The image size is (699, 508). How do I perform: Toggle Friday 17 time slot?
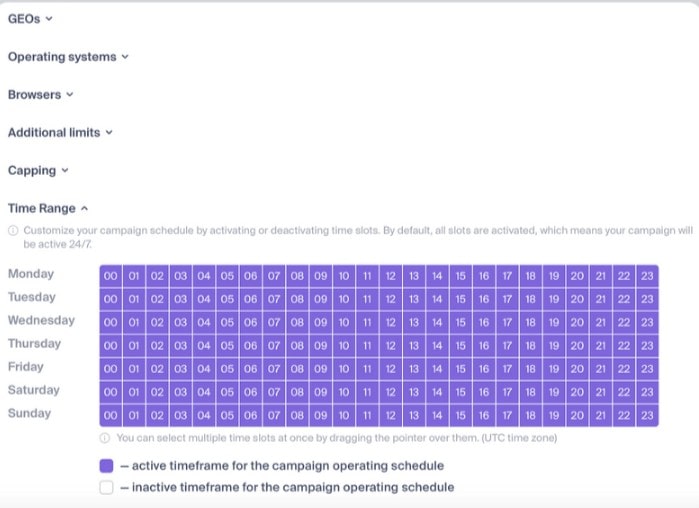507,367
